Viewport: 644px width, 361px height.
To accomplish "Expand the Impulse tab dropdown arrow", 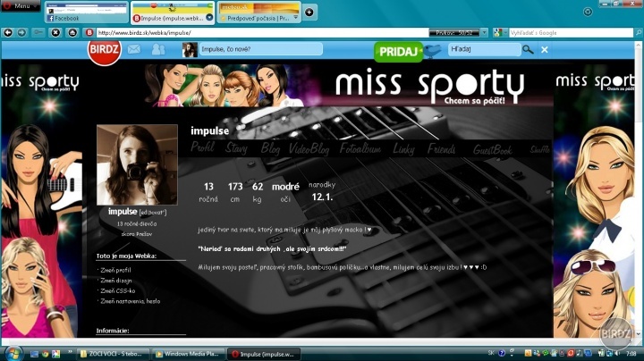I will click(209, 17).
